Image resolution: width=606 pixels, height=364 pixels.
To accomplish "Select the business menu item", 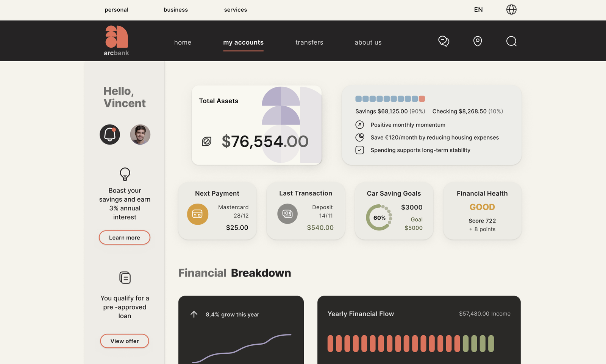I will coord(175,10).
